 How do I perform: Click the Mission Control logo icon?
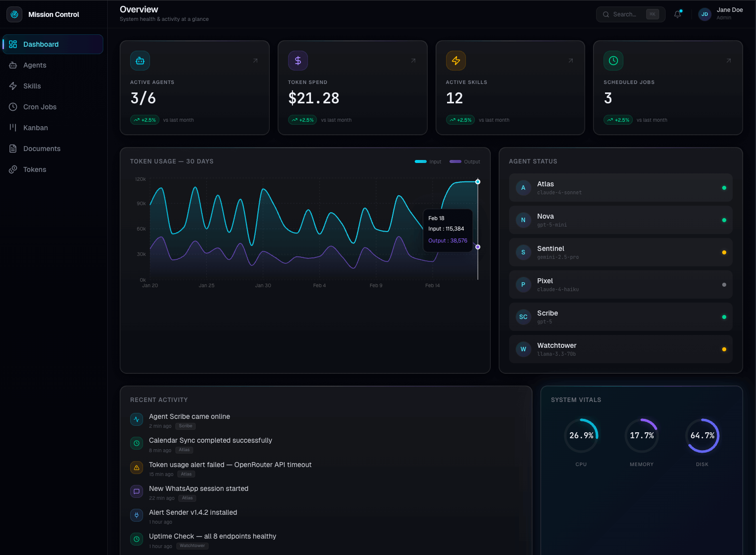click(x=14, y=14)
